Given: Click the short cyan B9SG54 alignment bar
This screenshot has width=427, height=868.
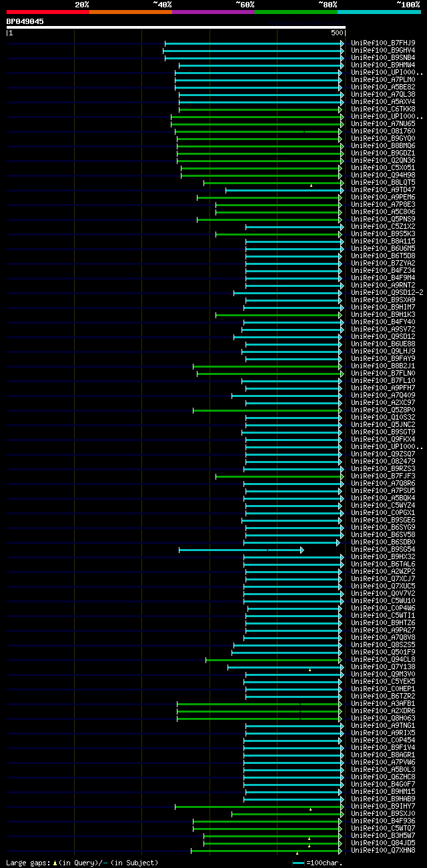Looking at the screenshot, I should click(241, 550).
